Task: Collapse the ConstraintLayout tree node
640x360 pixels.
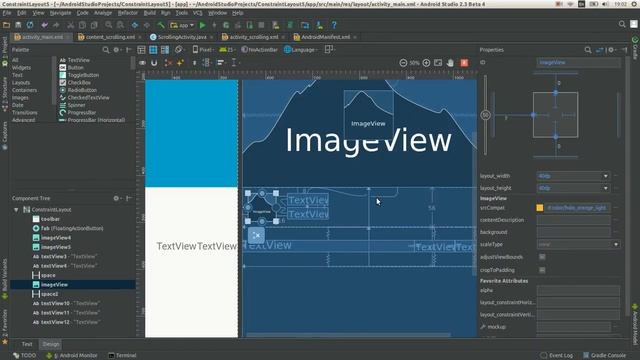Action: [16, 210]
